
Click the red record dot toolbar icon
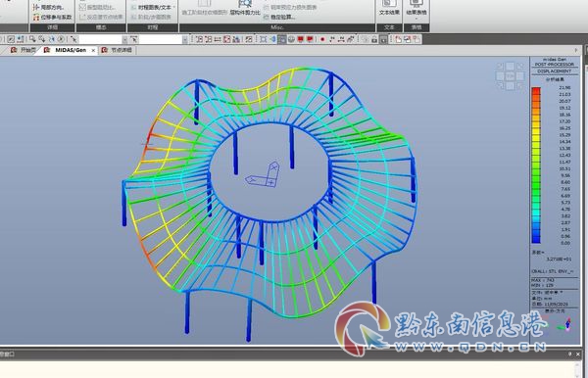click(x=322, y=39)
